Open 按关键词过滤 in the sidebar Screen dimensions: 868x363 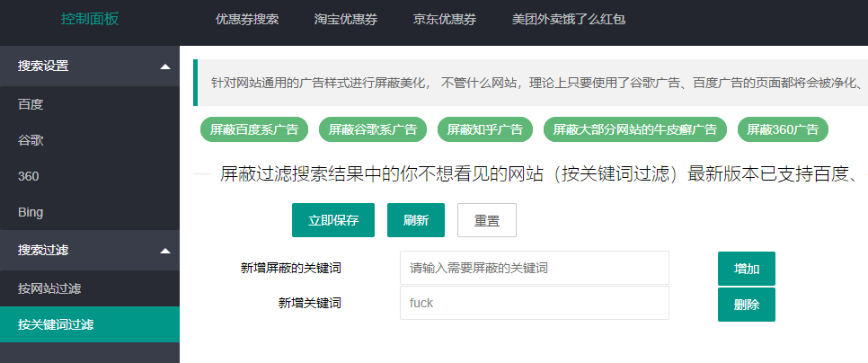90,324
